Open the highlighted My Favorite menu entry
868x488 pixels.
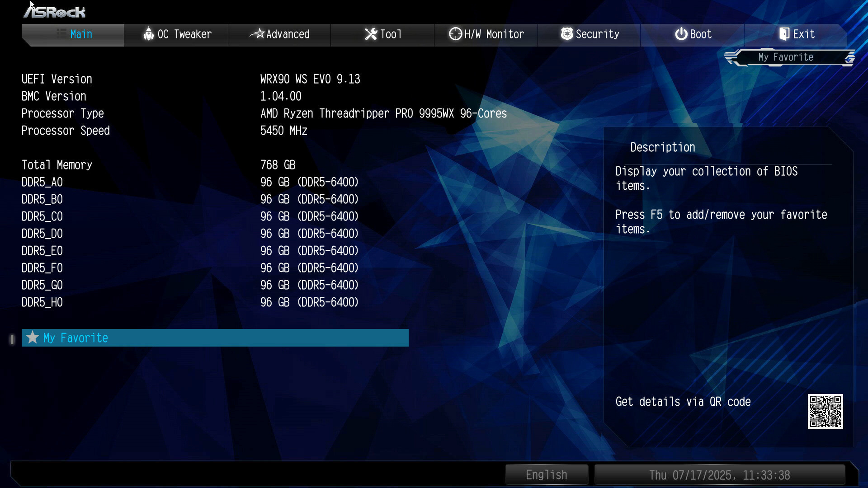[215, 338]
